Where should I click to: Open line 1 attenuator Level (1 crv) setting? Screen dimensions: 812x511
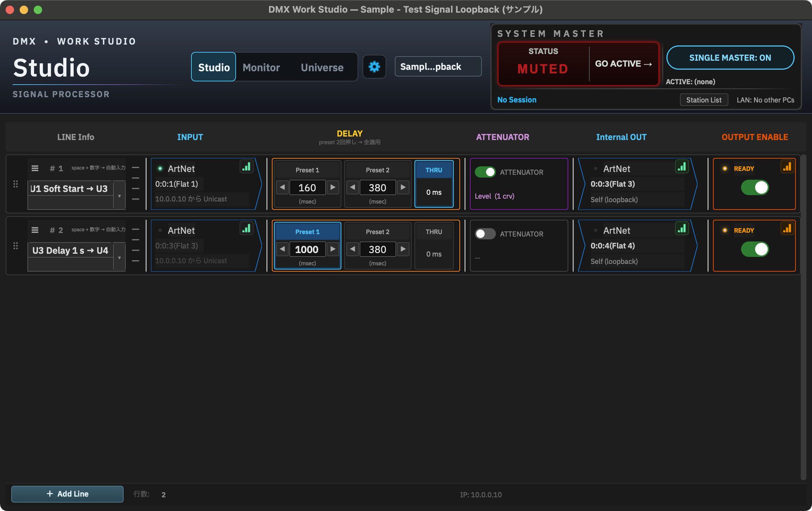495,196
